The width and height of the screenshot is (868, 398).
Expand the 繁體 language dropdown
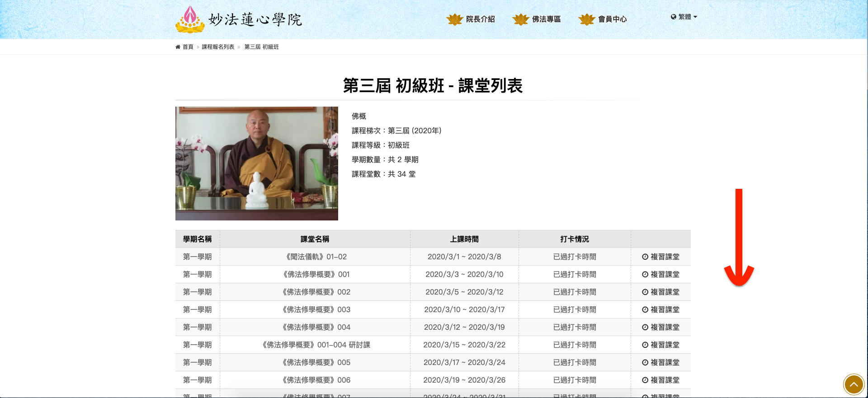click(684, 17)
